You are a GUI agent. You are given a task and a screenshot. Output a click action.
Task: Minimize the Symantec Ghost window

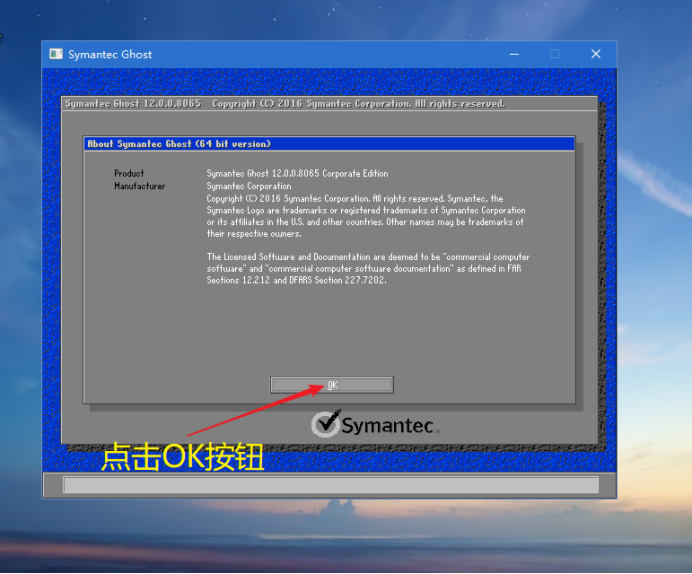point(514,54)
